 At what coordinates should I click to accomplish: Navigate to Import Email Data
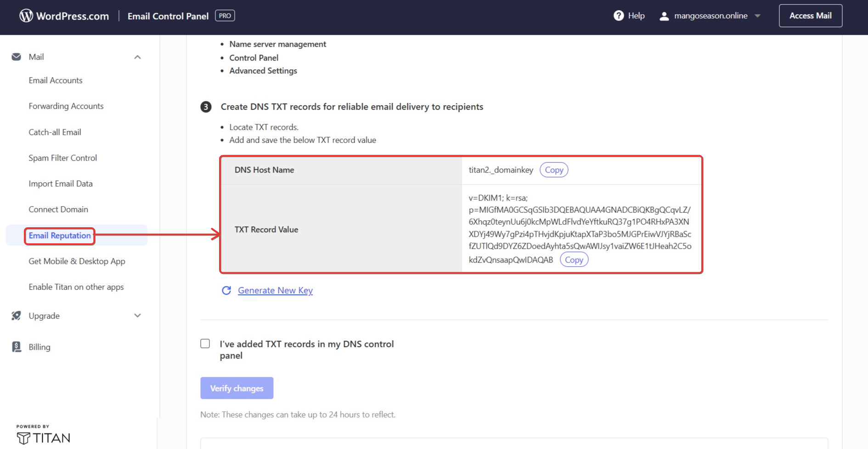61,184
